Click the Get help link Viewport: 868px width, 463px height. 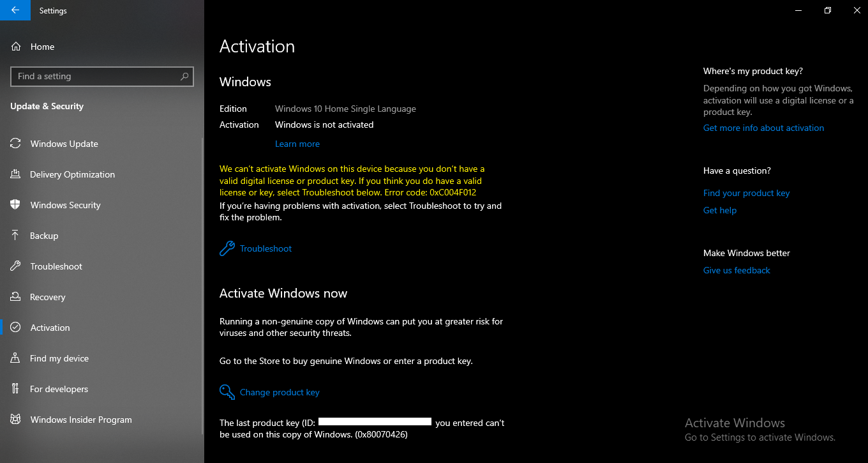coord(720,210)
